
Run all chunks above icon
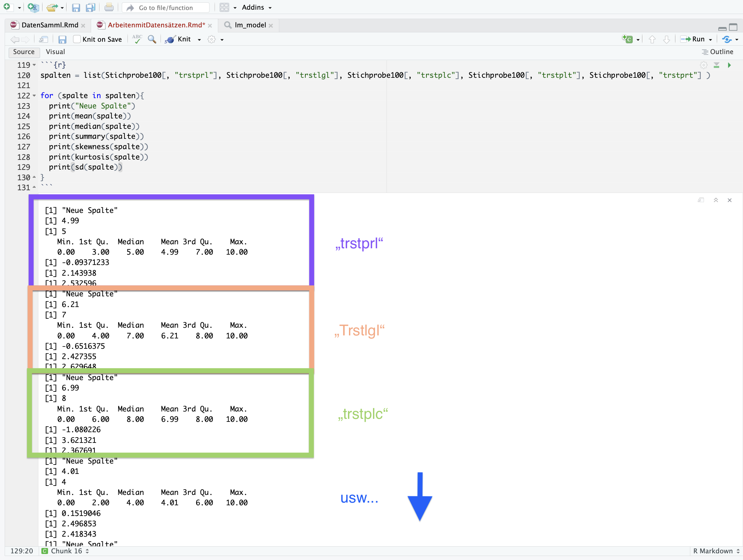pyautogui.click(x=716, y=65)
